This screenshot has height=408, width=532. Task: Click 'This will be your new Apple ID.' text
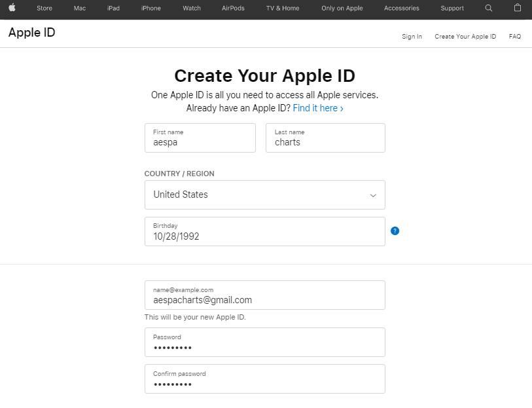click(x=195, y=317)
